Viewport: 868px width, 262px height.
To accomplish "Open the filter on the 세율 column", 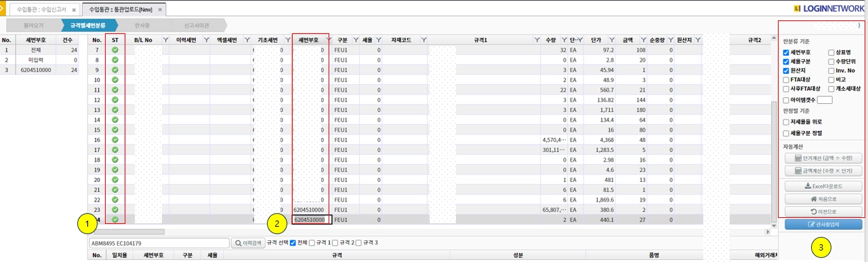I will pos(379,40).
